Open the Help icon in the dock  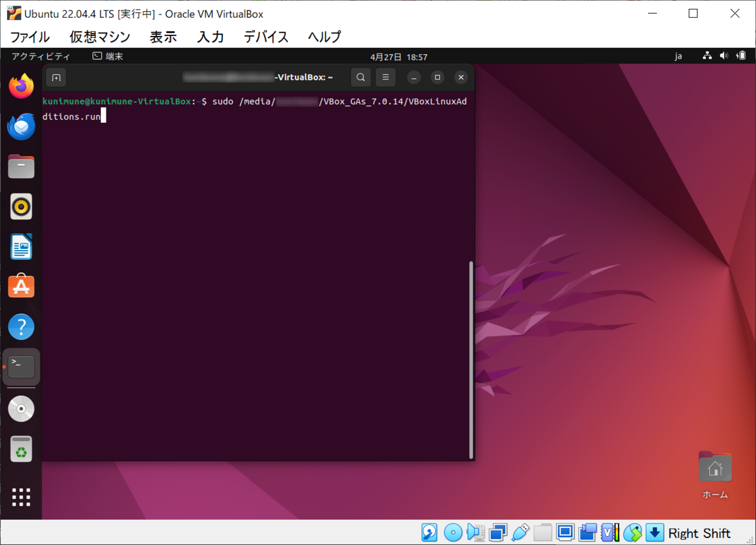tap(21, 327)
